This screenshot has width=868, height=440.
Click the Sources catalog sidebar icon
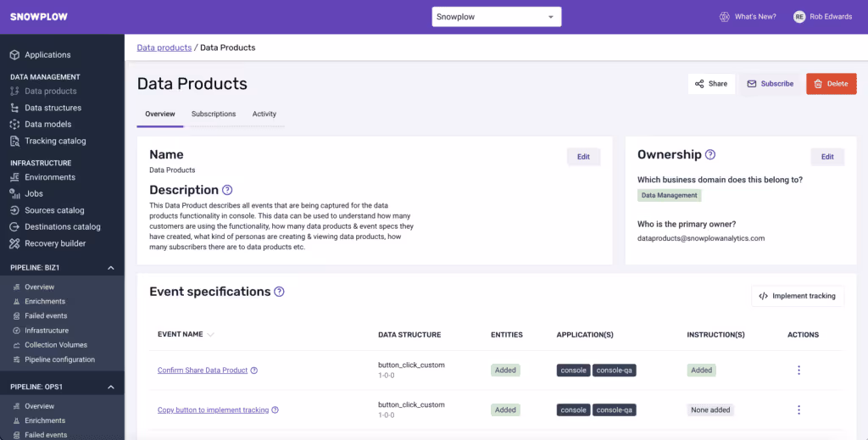click(15, 210)
